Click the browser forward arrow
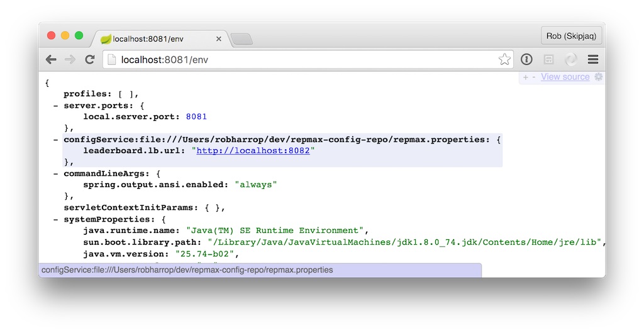 pos(70,59)
